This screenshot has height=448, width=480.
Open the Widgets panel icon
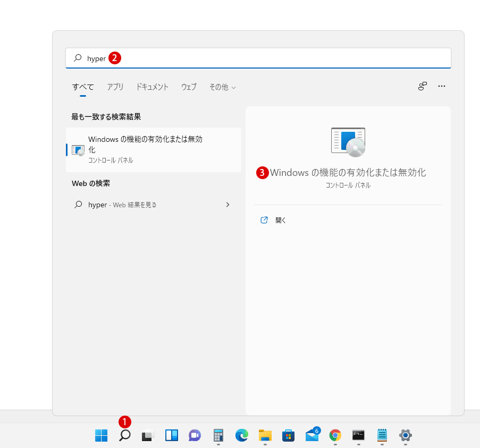[x=171, y=435]
